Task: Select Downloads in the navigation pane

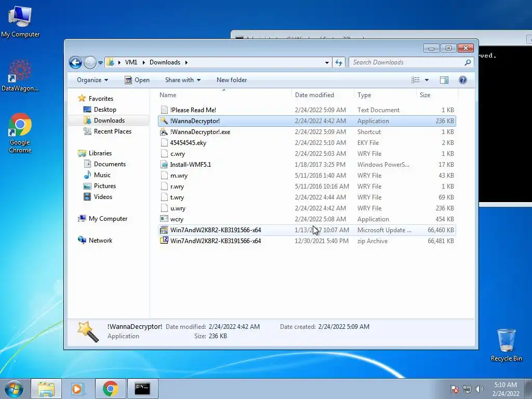Action: 109,121
